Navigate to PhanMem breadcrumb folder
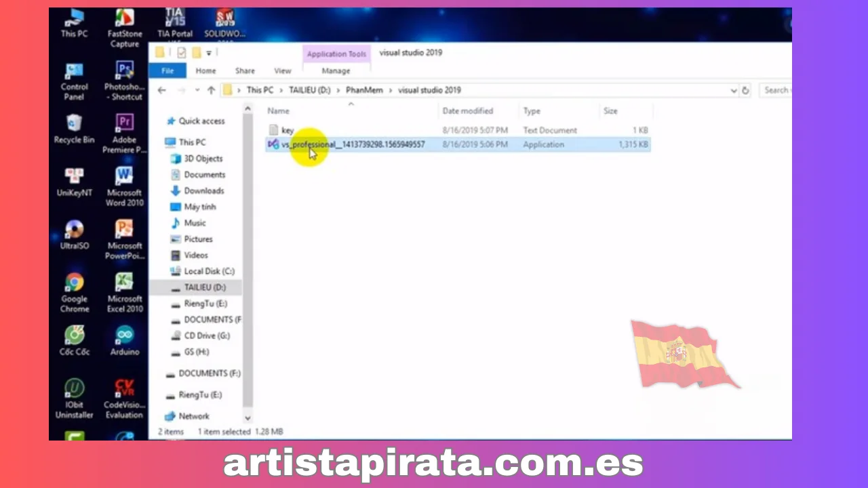This screenshot has height=488, width=868. pyautogui.click(x=364, y=90)
